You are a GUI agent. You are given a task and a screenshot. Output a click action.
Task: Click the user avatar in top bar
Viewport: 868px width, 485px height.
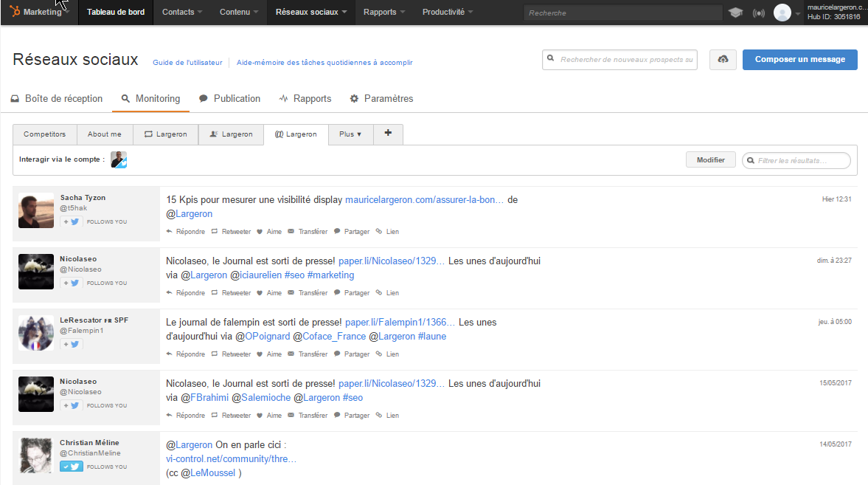click(x=782, y=13)
